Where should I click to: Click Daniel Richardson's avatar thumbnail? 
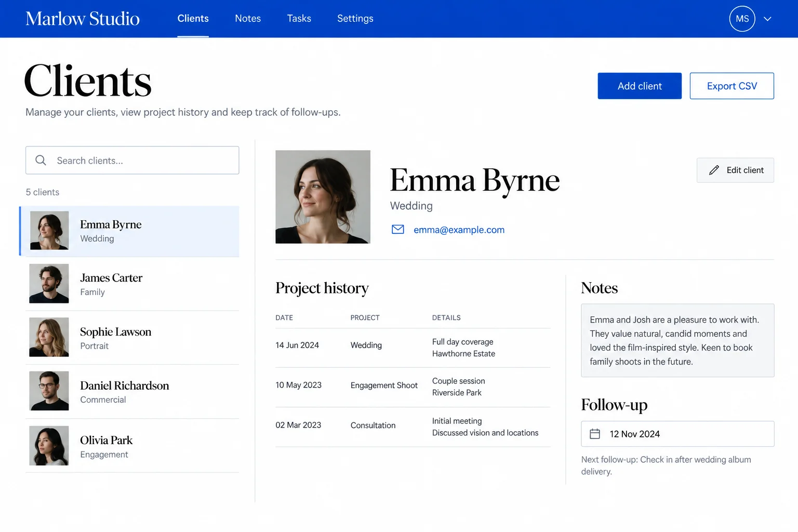tap(49, 391)
